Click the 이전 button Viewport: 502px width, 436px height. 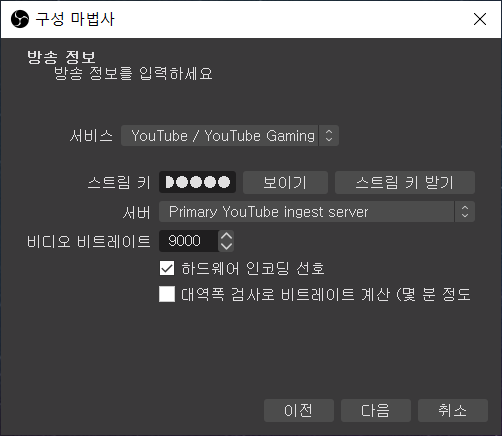click(x=299, y=410)
